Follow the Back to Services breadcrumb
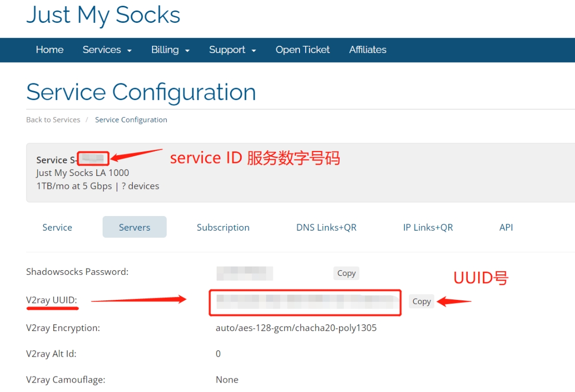Image resolution: width=575 pixels, height=392 pixels. point(53,120)
